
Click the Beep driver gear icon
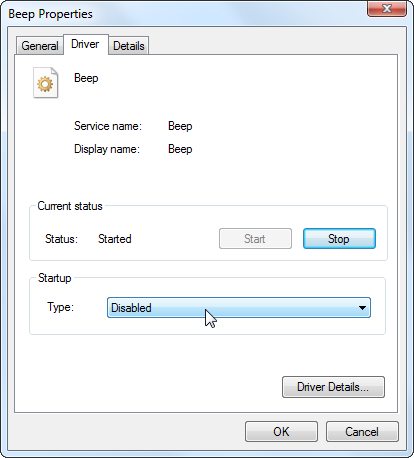[46, 83]
